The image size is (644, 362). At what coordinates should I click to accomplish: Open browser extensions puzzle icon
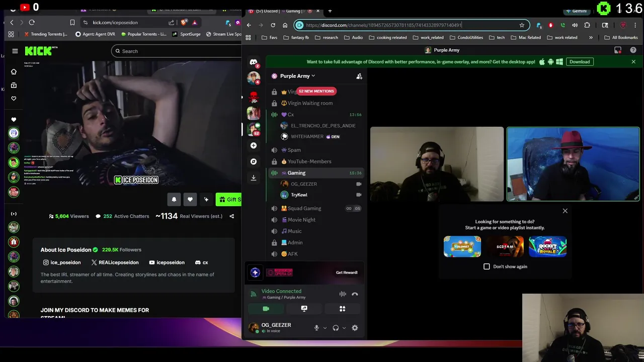[587, 25]
